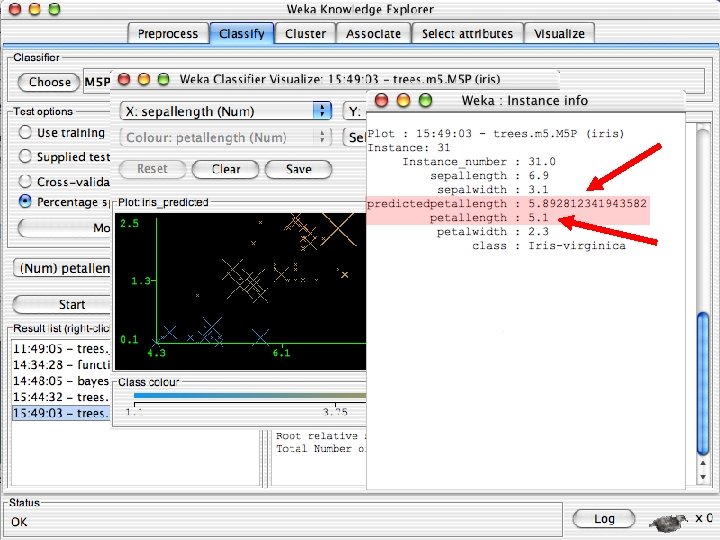Close the Weka Knowledge Explorer main window

[15, 8]
